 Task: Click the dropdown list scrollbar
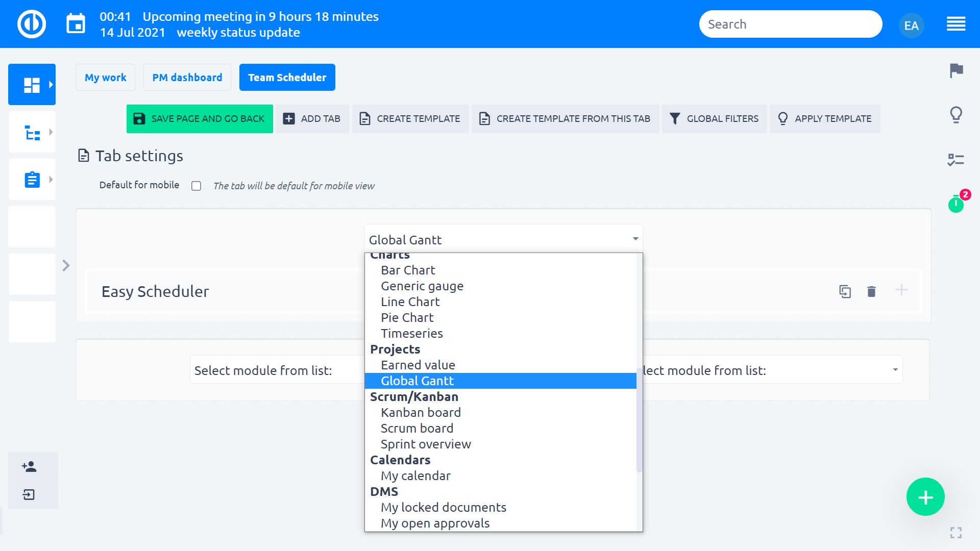[x=639, y=419]
